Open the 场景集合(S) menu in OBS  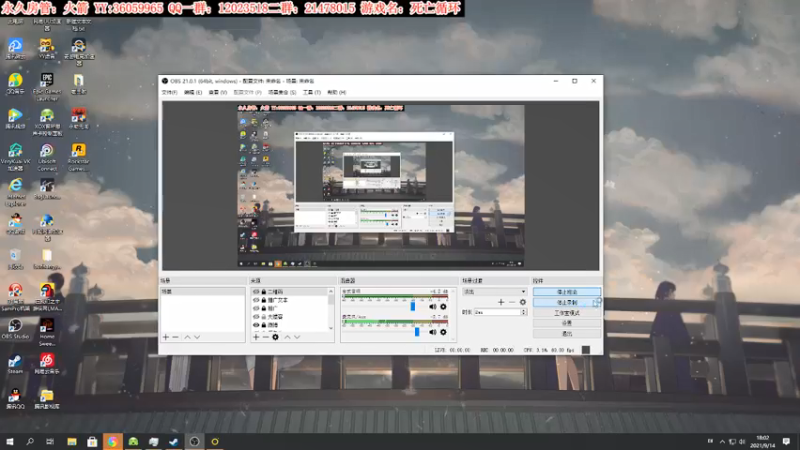[282, 92]
